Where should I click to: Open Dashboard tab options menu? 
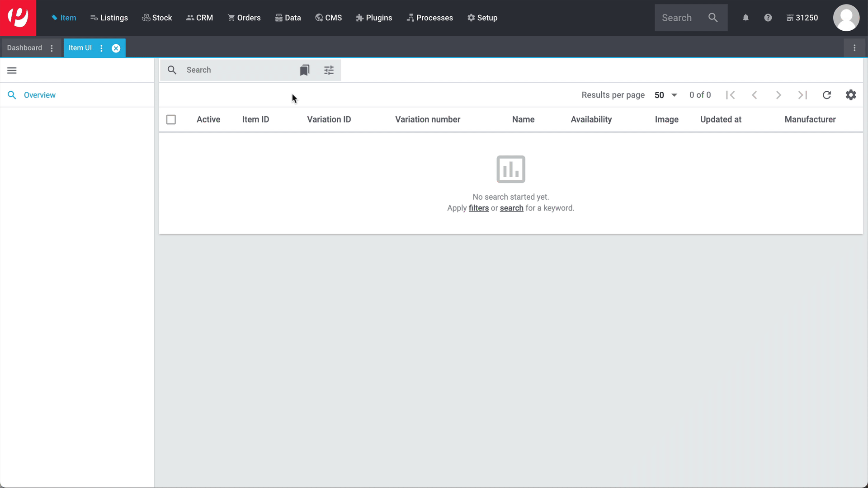click(x=52, y=48)
